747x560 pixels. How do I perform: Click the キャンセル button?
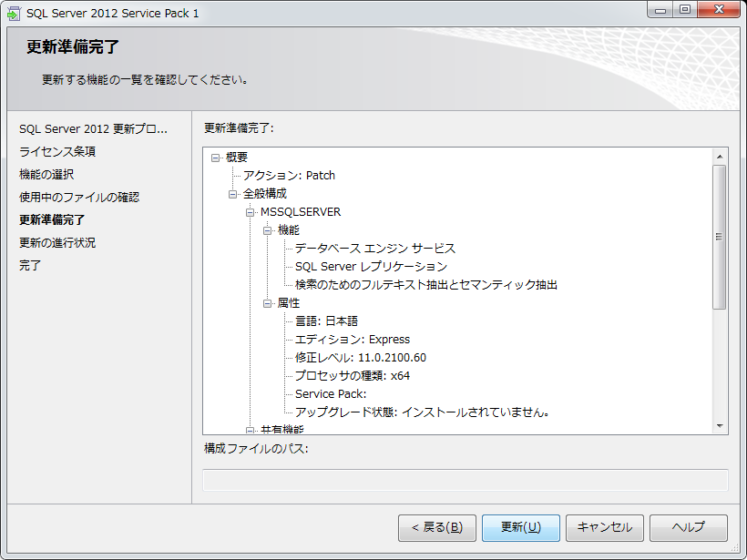(x=605, y=527)
